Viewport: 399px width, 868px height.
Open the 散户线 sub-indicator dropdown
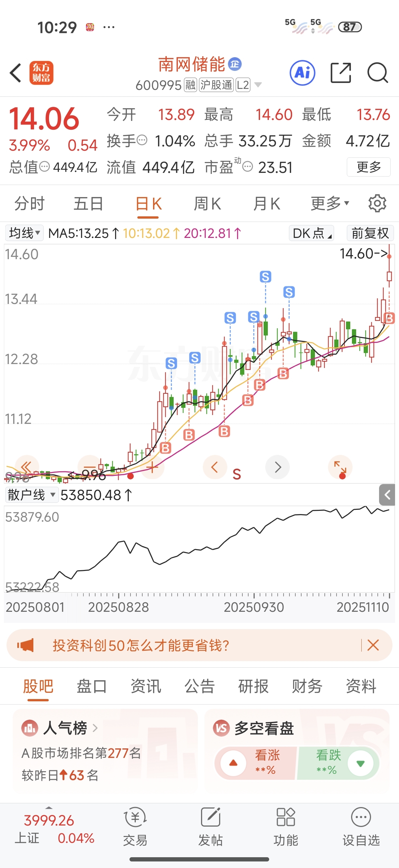(32, 495)
